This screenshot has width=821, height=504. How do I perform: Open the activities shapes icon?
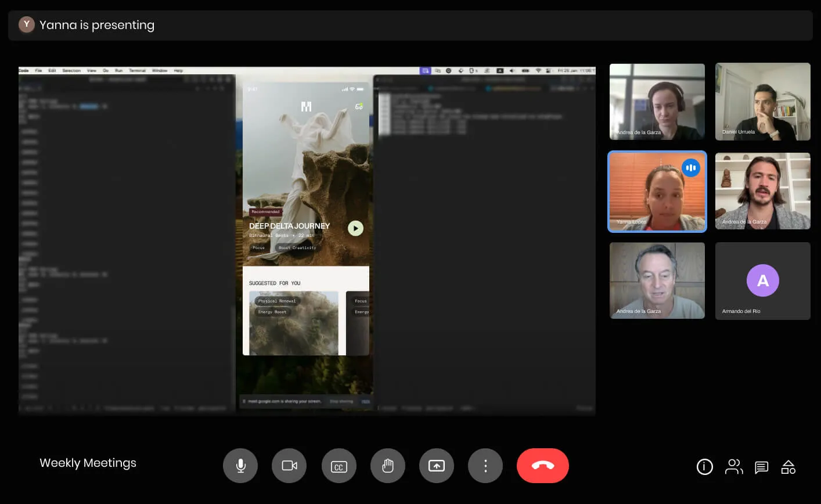[788, 467]
